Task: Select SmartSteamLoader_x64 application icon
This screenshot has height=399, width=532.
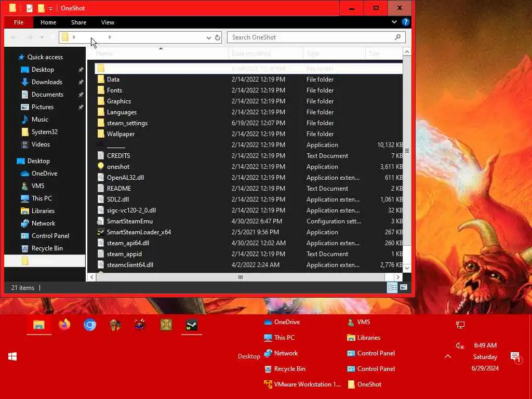Action: coord(101,232)
